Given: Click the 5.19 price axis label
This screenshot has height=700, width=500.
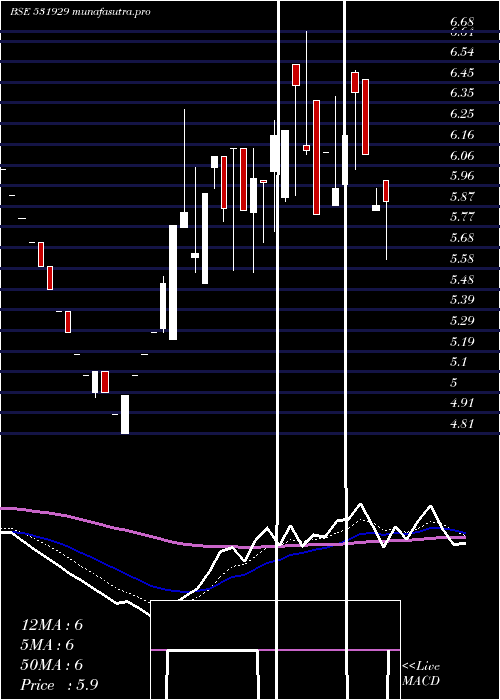Looking at the screenshot, I should click(462, 342).
